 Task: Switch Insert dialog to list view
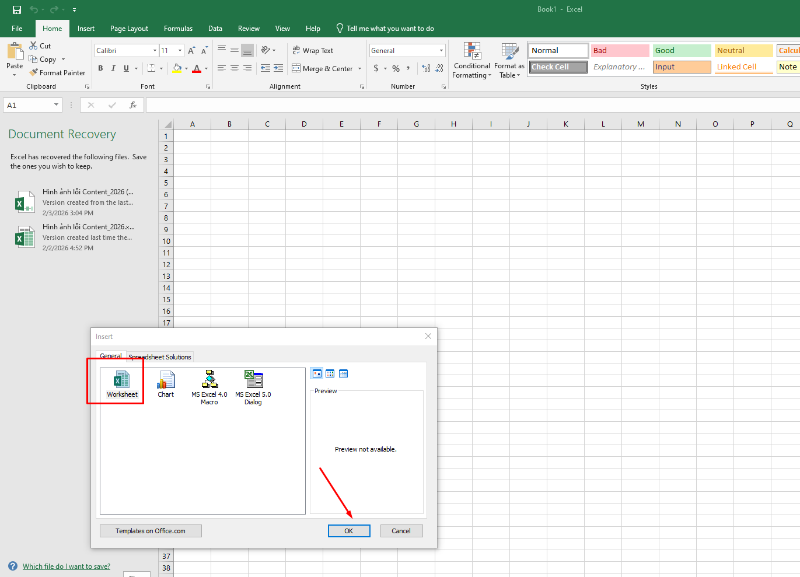click(x=330, y=374)
